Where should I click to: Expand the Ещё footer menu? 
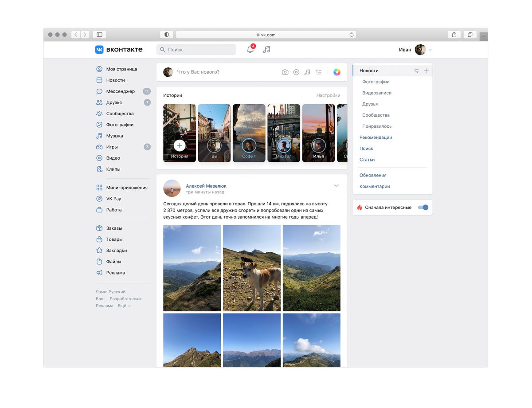tap(124, 306)
